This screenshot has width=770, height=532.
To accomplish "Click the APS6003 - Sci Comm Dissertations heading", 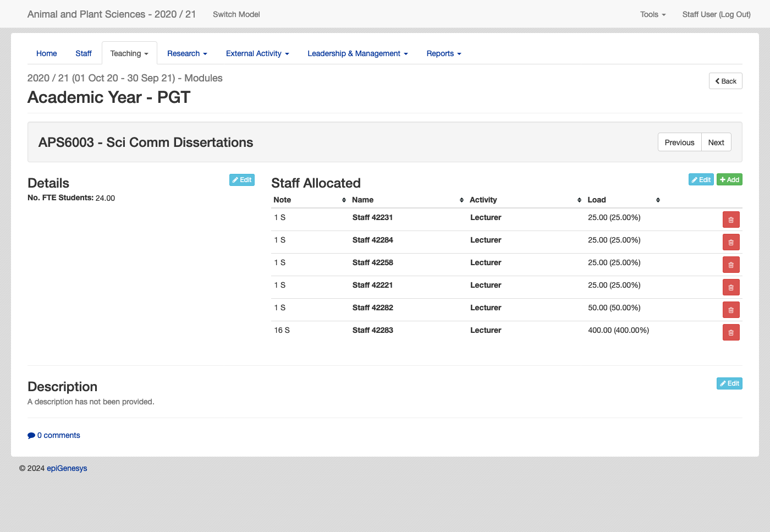I will coord(146,142).
